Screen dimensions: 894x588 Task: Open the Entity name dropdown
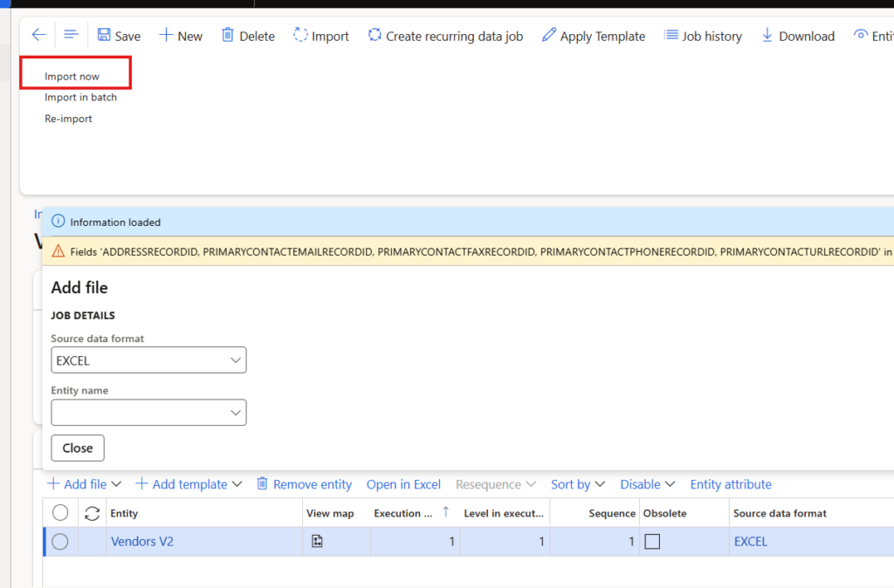(148, 413)
